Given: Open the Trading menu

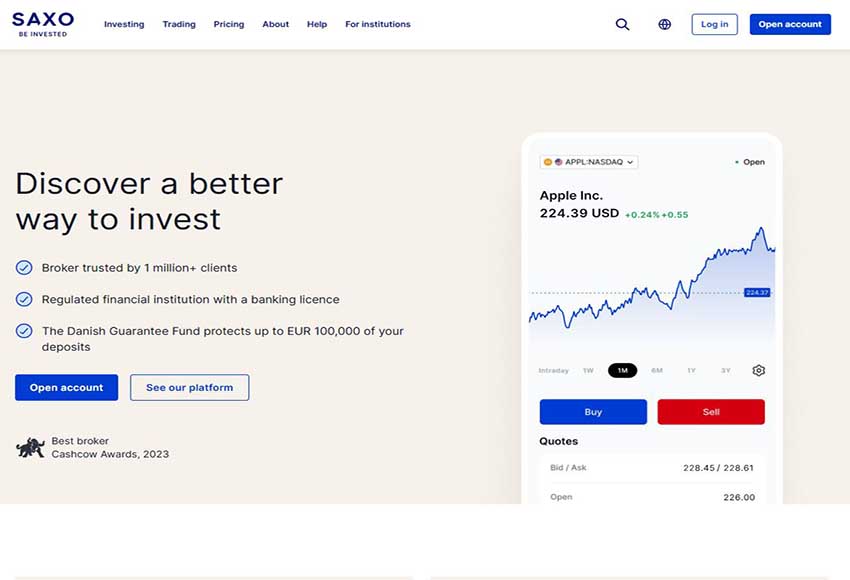Looking at the screenshot, I should (179, 24).
